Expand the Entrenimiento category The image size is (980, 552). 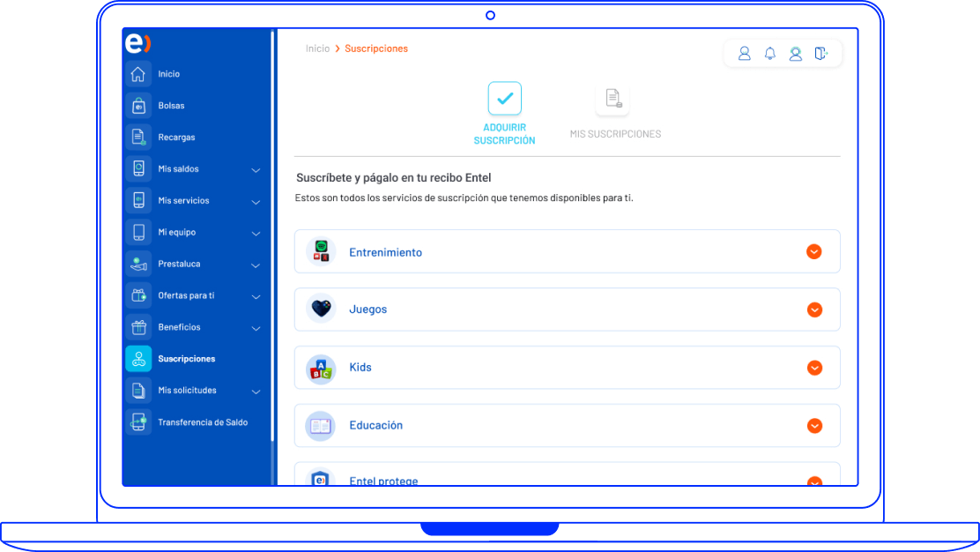point(814,252)
